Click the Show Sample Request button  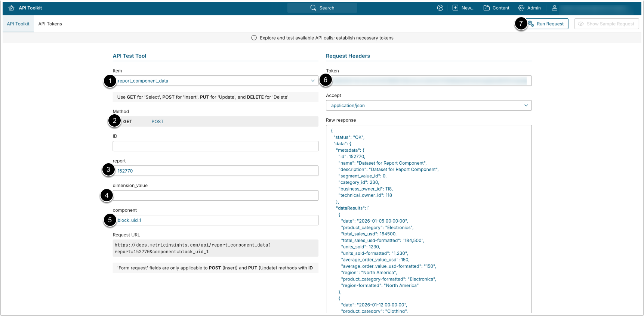(x=606, y=24)
